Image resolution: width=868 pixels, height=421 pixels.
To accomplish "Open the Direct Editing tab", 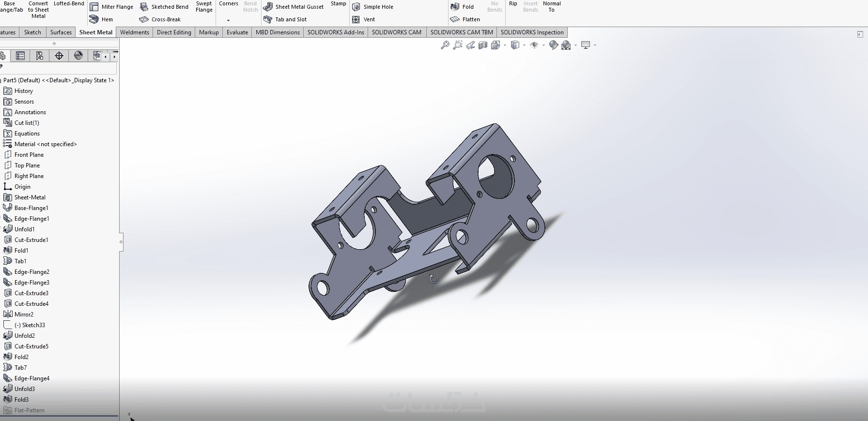I will [174, 32].
